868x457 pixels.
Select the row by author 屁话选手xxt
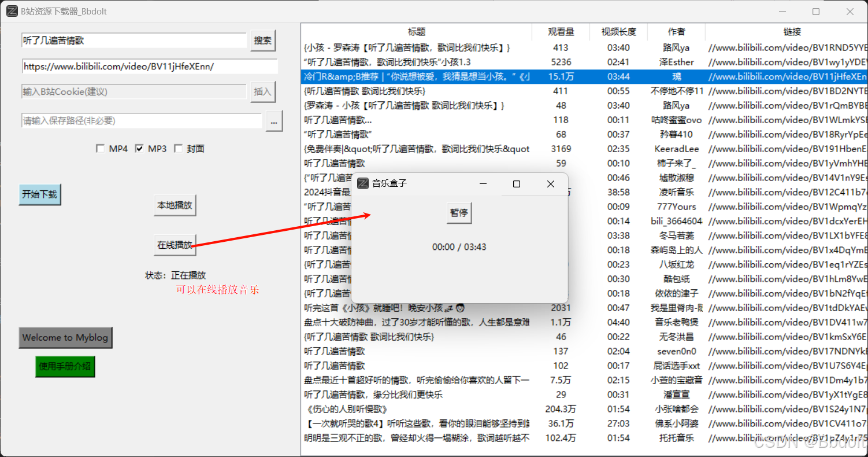[584, 366]
